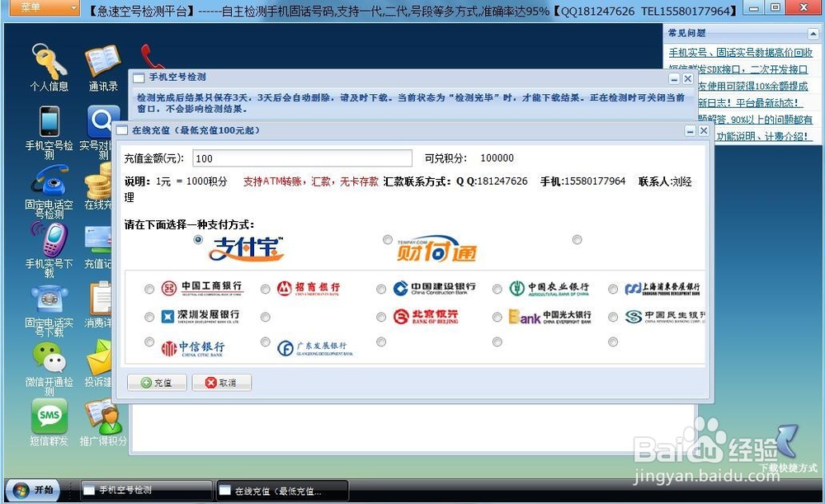Image resolution: width=825 pixels, height=504 pixels.
Task: Select the 财付通 Tenpay radio button
Action: [x=387, y=239]
